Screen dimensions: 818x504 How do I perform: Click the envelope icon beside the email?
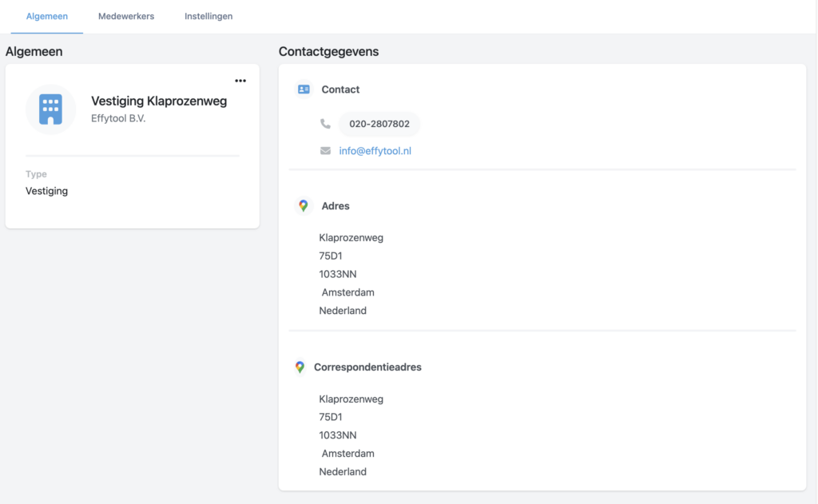tap(324, 149)
